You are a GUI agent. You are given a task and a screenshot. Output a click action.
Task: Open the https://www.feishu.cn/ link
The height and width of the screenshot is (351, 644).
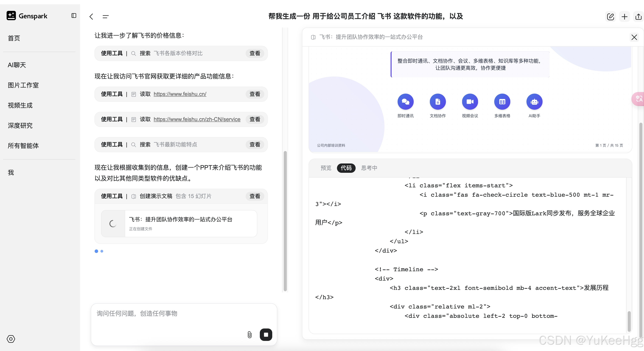(x=180, y=94)
